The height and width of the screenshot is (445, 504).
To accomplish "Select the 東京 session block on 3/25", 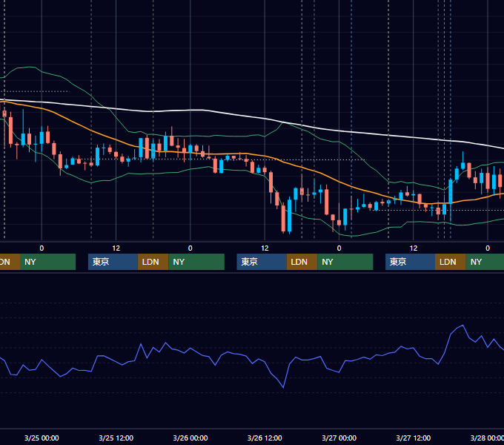I will [113, 262].
